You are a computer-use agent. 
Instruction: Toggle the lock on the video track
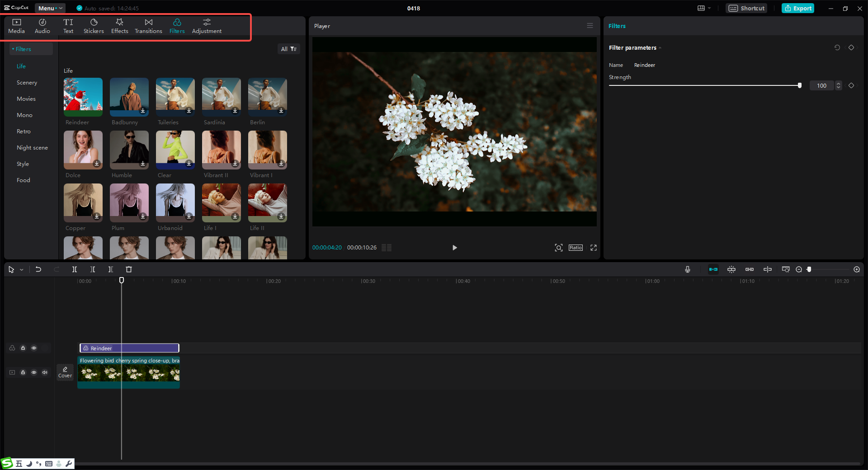[x=23, y=372]
